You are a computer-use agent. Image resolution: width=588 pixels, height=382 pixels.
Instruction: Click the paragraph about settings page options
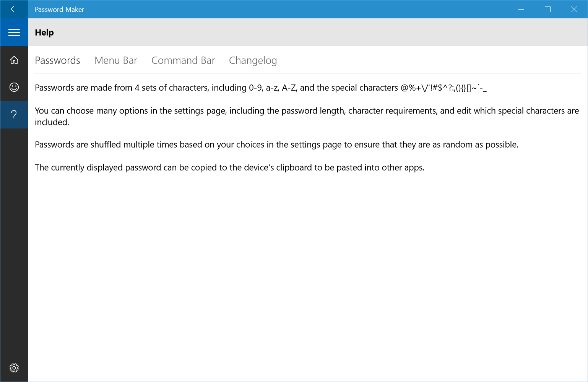307,116
